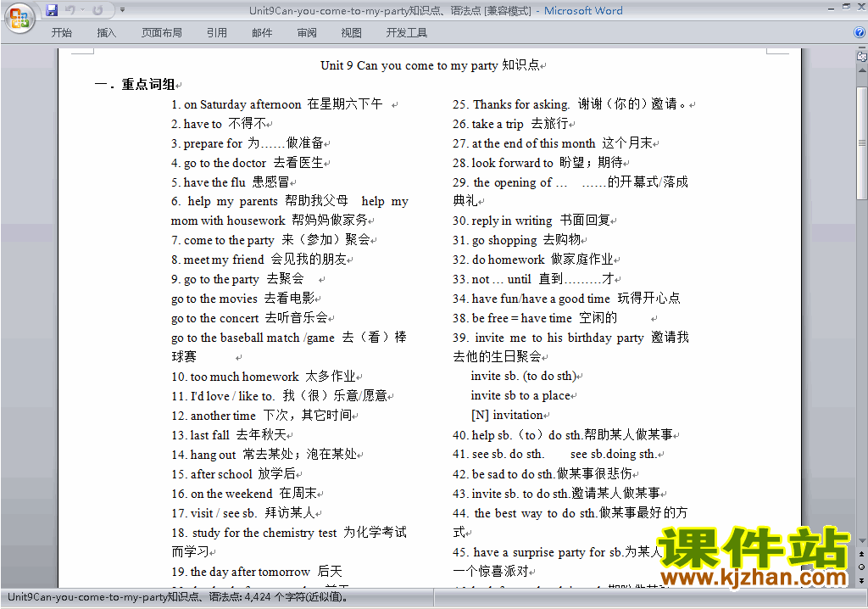The height and width of the screenshot is (609, 868).
Task: Open Word Help via the question mark icon
Action: click(860, 33)
